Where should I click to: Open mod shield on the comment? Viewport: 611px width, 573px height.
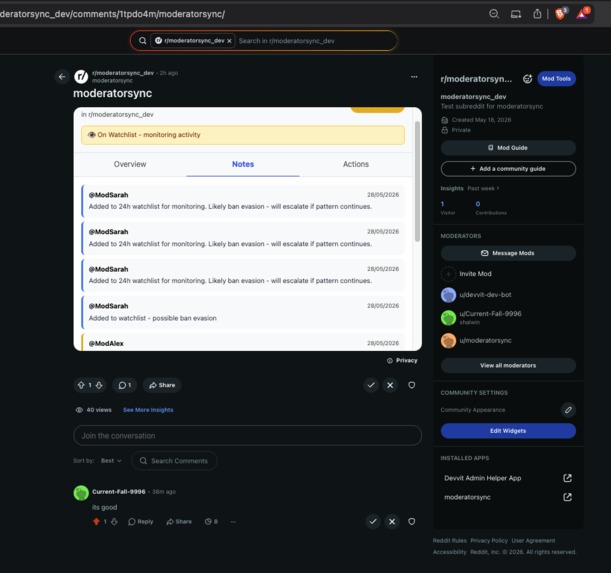411,522
